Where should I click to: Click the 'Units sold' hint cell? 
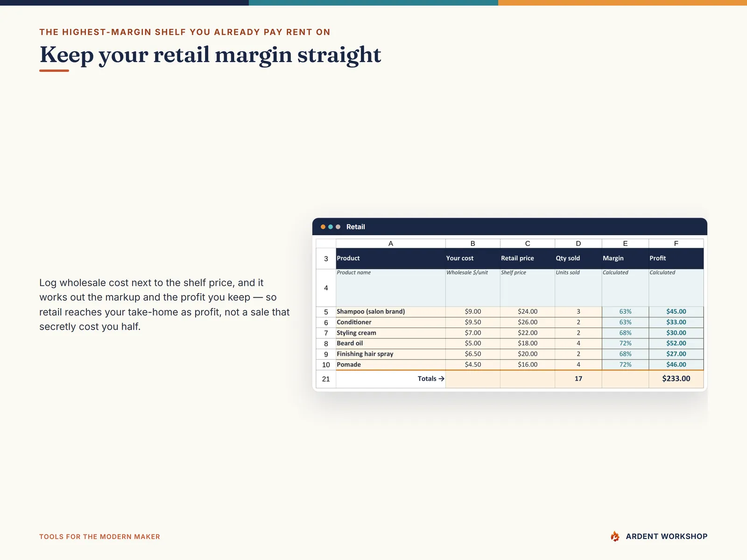pos(578,288)
